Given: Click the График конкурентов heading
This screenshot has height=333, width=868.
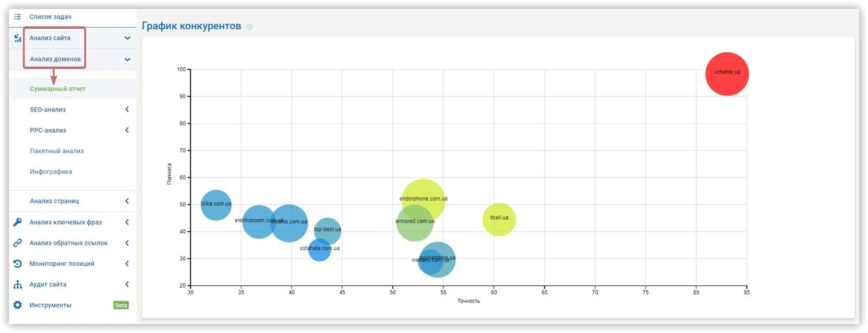Looking at the screenshot, I should [x=192, y=26].
